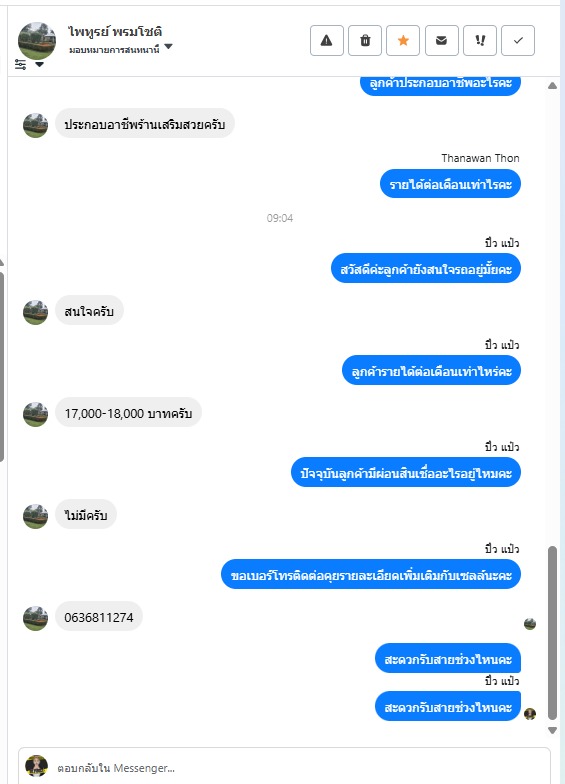This screenshot has width=565, height=784.
Task: Select the phone number 0636811274 message
Action: click(x=98, y=618)
